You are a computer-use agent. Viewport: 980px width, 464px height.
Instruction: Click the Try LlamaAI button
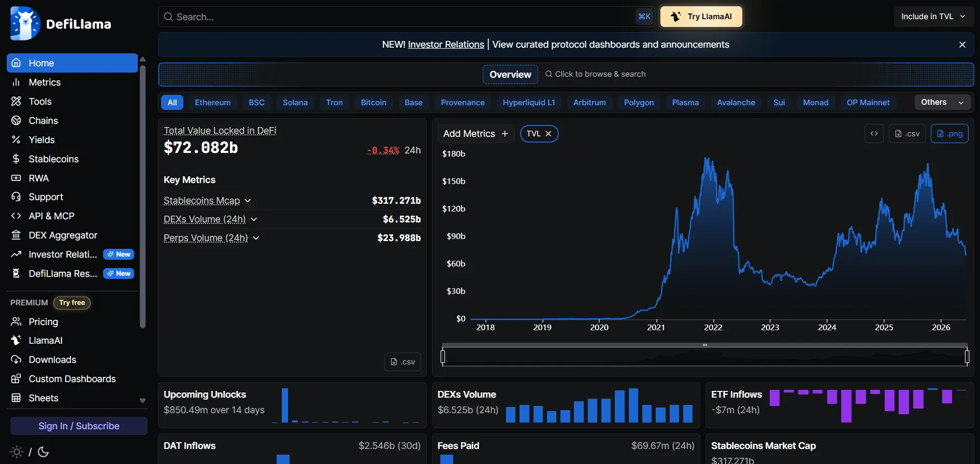pos(701,17)
